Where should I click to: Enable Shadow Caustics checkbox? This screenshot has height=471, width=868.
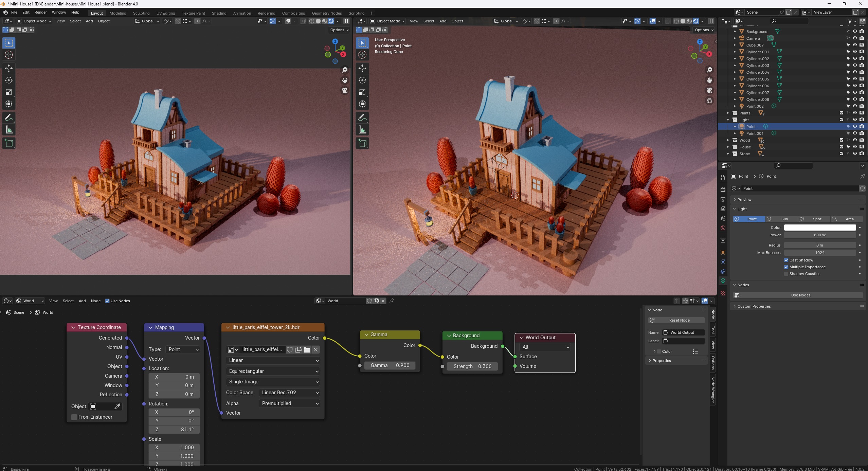point(786,274)
